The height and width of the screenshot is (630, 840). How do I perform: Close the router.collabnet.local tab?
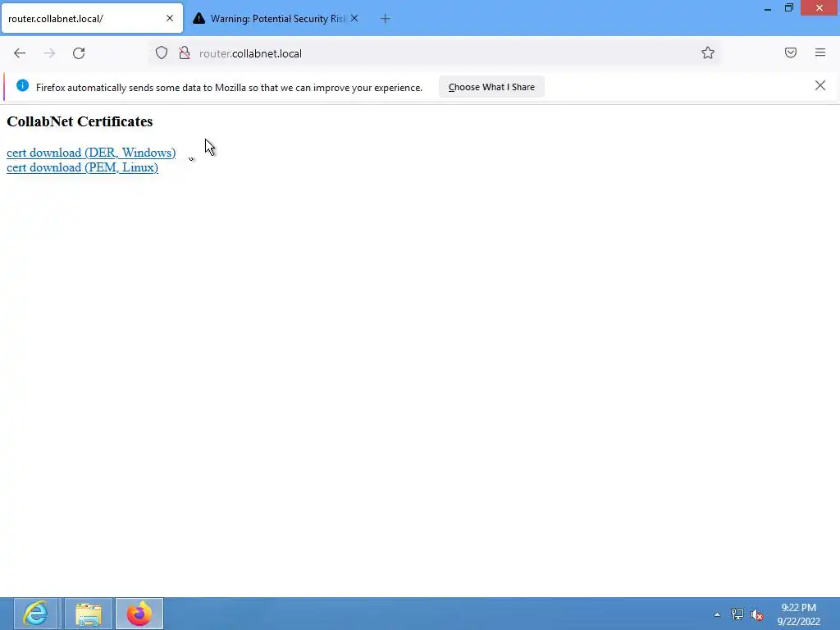(170, 18)
